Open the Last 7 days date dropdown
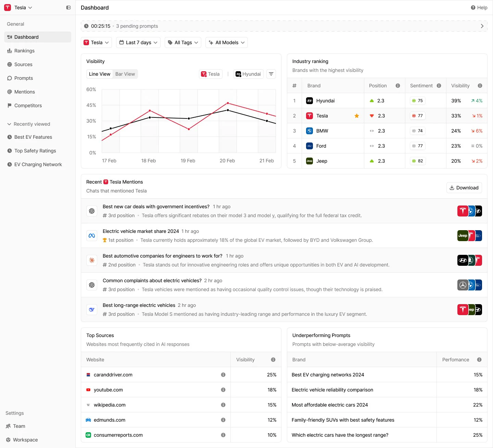This screenshot has width=493, height=448. [x=138, y=42]
